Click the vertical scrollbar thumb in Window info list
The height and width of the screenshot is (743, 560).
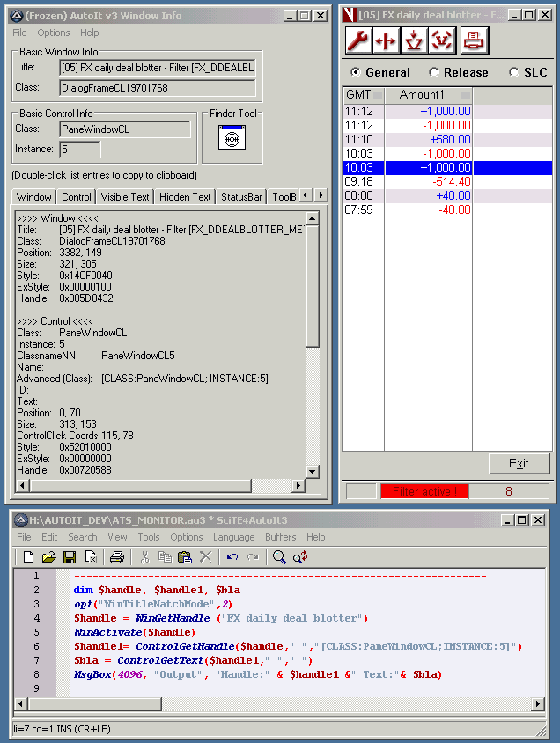[x=313, y=286]
